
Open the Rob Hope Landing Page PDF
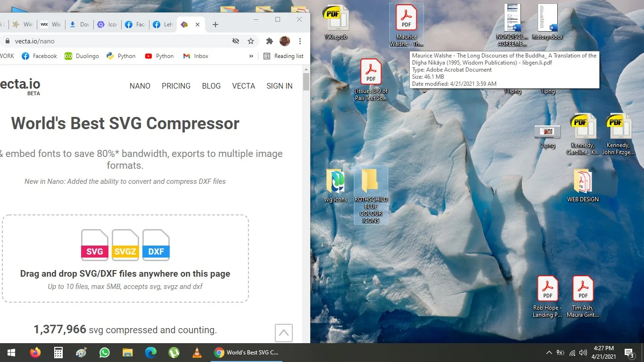tap(547, 297)
